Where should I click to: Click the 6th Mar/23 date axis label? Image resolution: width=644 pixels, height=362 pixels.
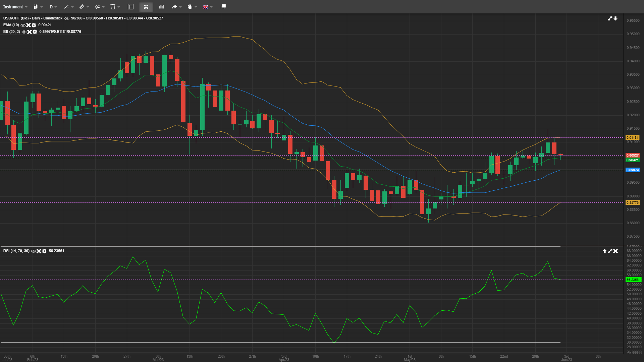pos(158,358)
